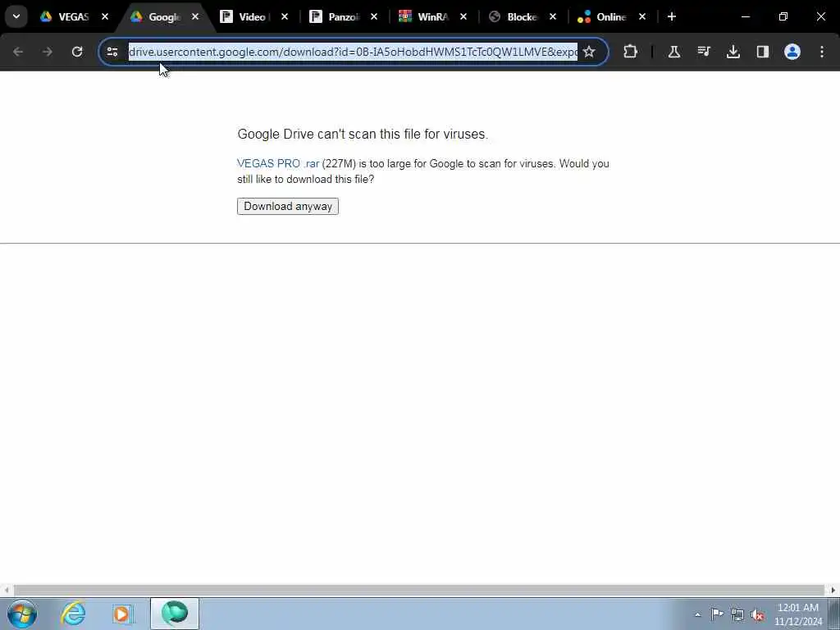Image resolution: width=840 pixels, height=630 pixels.
Task: Click the horizontal scrollbar right arrow
Action: click(x=833, y=591)
